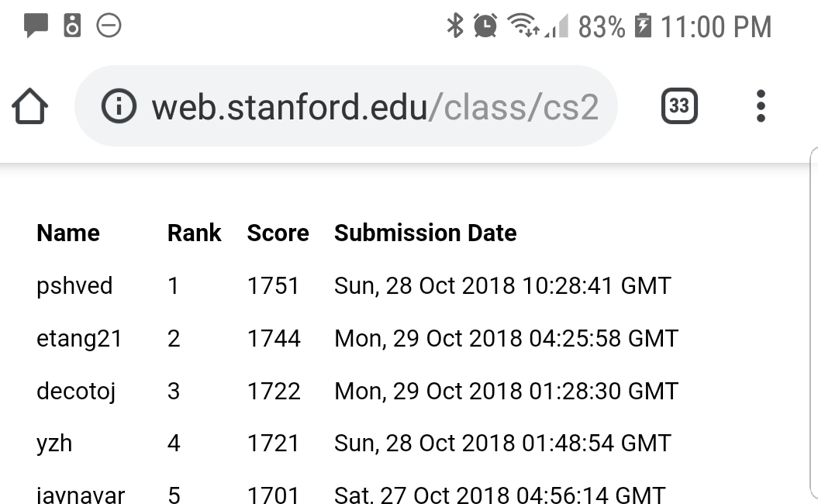Viewport: 818px width, 504px height.
Task: Grab the page scrollbar on right edge
Action: pyautogui.click(x=813, y=326)
